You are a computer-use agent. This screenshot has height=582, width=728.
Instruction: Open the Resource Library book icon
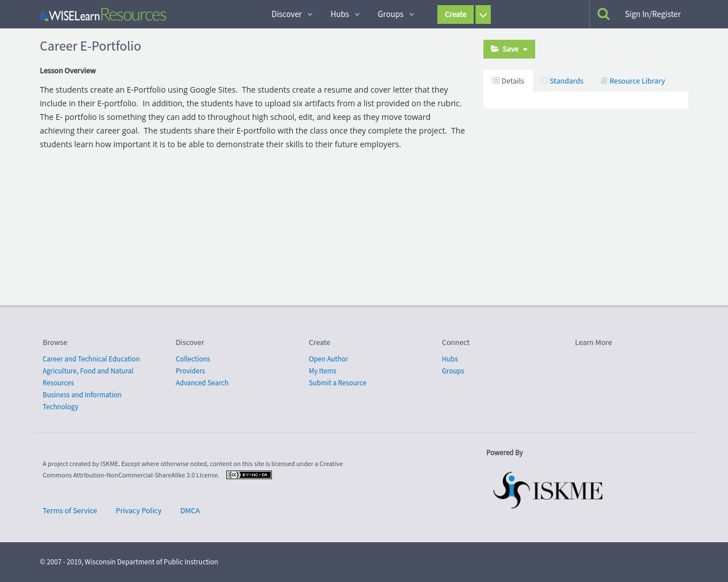603,80
